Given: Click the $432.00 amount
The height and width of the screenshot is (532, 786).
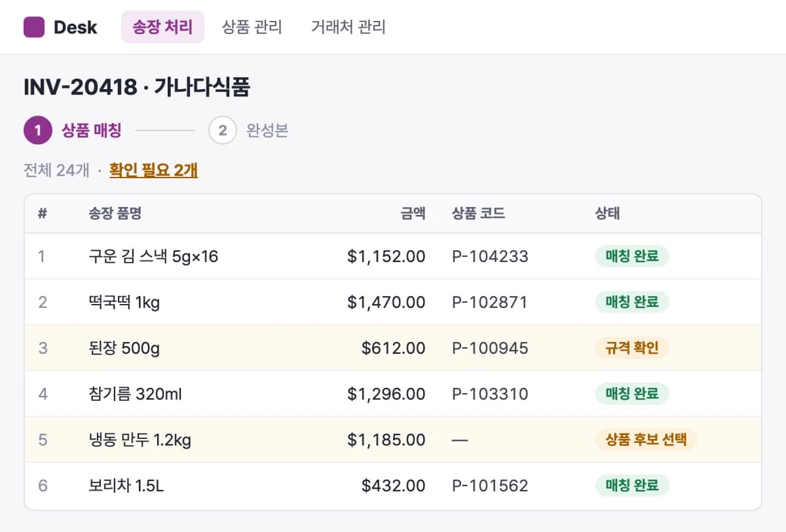Looking at the screenshot, I should (394, 485).
